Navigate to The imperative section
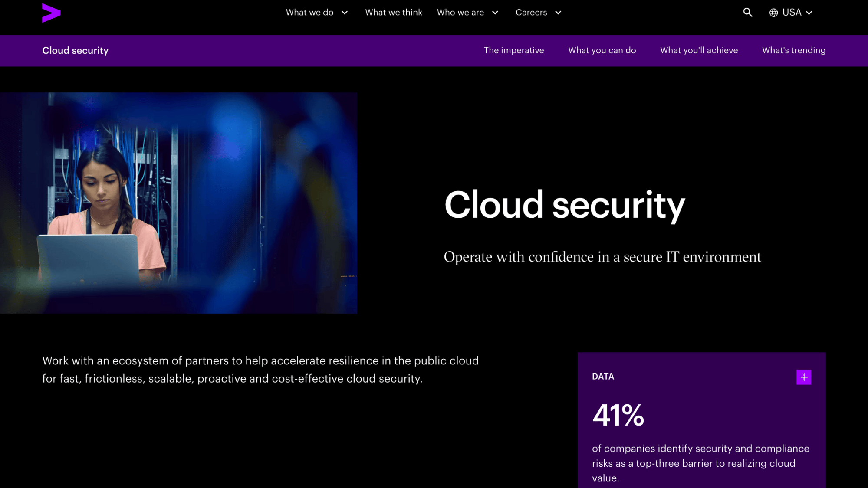Image resolution: width=868 pixels, height=488 pixels. (x=514, y=50)
